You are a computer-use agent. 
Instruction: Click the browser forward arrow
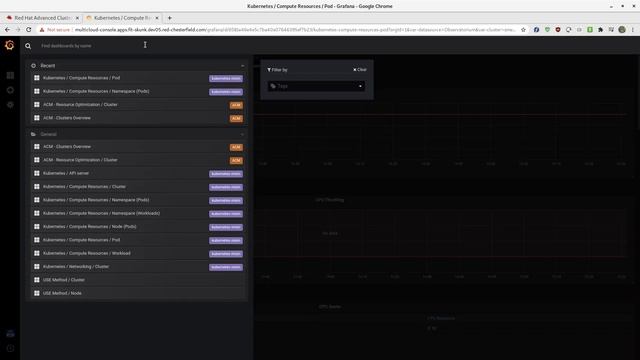pyautogui.click(x=18, y=30)
